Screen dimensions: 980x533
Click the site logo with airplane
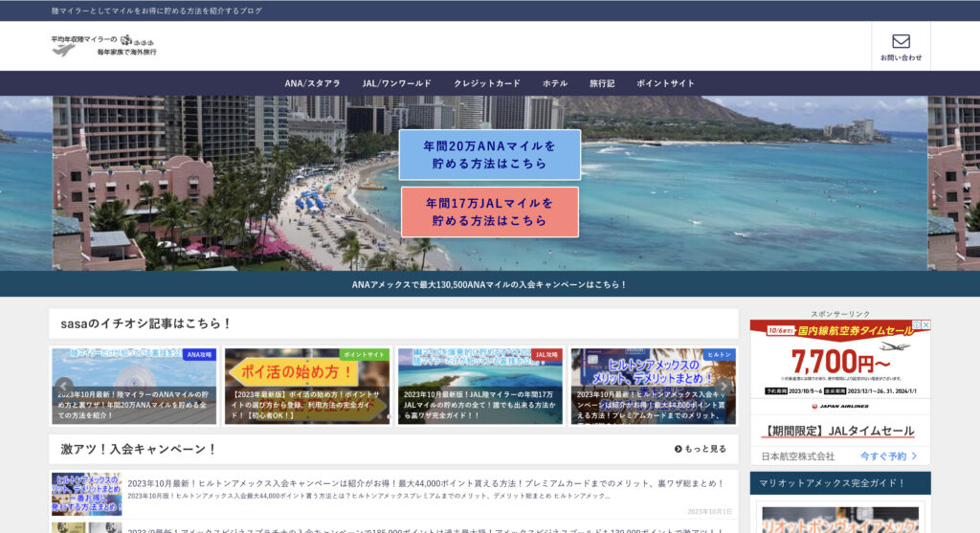point(103,46)
